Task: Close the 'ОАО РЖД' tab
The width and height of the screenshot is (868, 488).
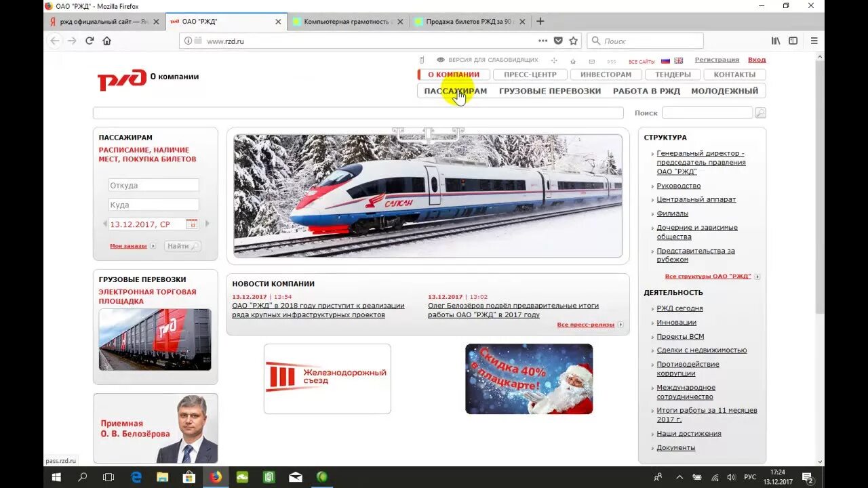Action: [x=278, y=22]
